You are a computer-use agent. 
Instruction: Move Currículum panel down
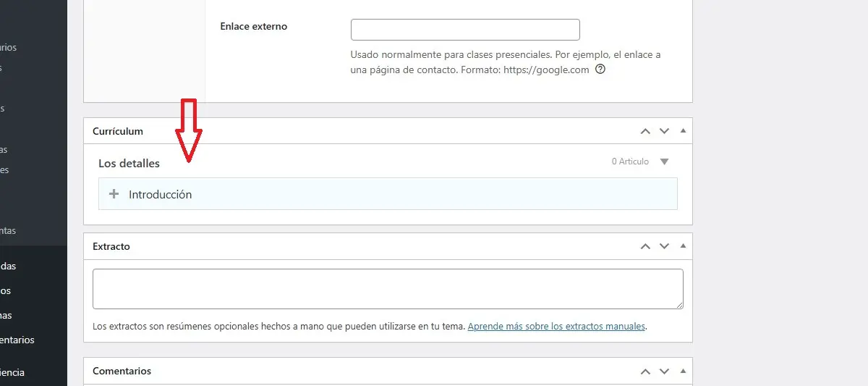coord(665,131)
